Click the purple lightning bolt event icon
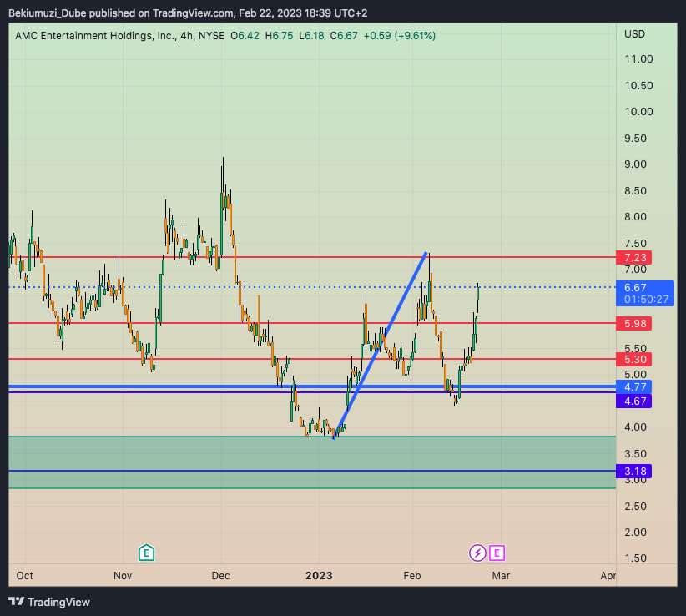Screen dimensions: 686x616 (477, 553)
